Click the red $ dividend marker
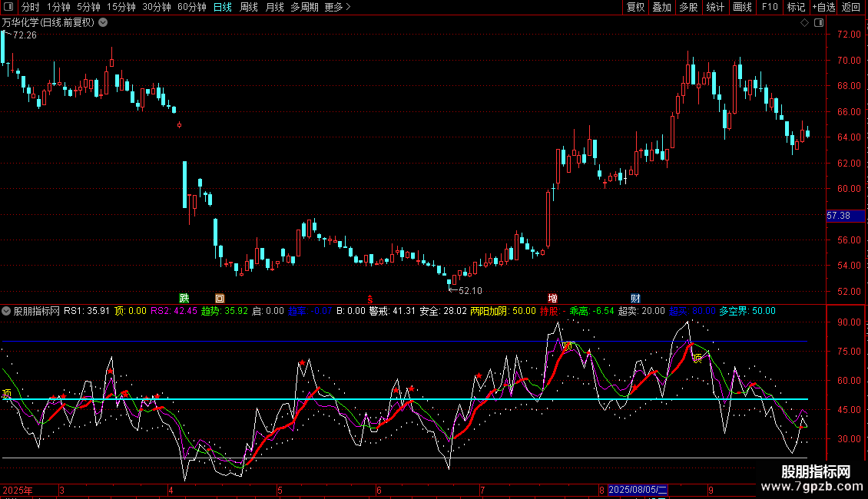868x499 pixels. coord(370,299)
